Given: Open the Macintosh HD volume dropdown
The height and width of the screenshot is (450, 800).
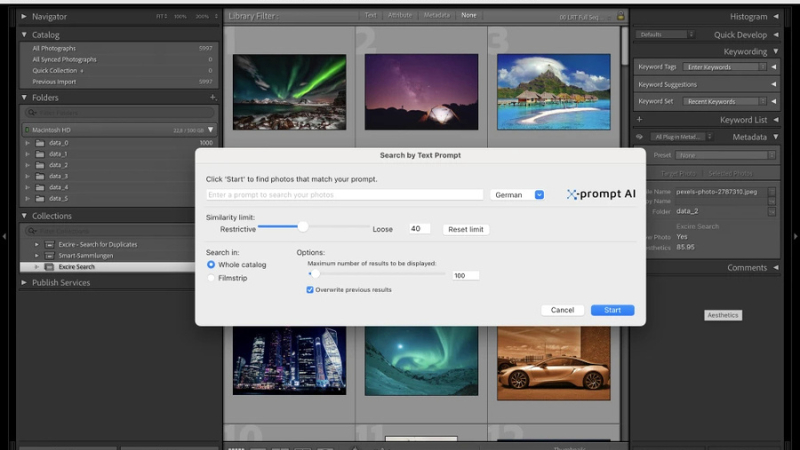Looking at the screenshot, I should pos(210,130).
